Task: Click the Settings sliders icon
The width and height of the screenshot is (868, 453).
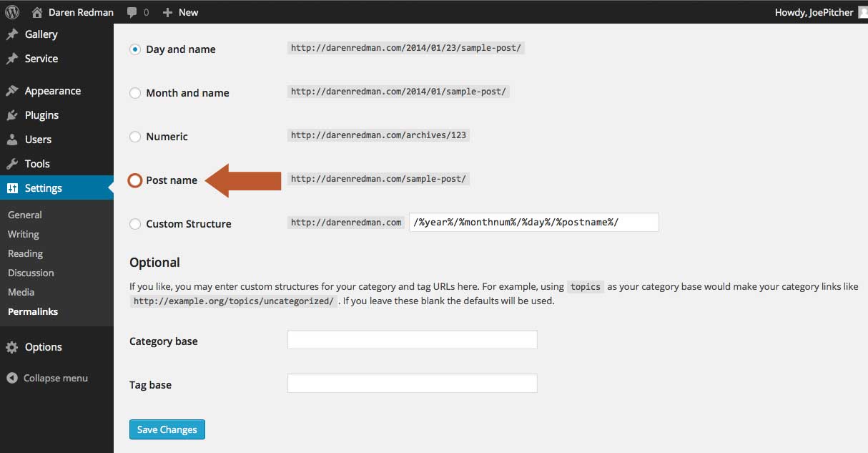Action: pos(12,188)
